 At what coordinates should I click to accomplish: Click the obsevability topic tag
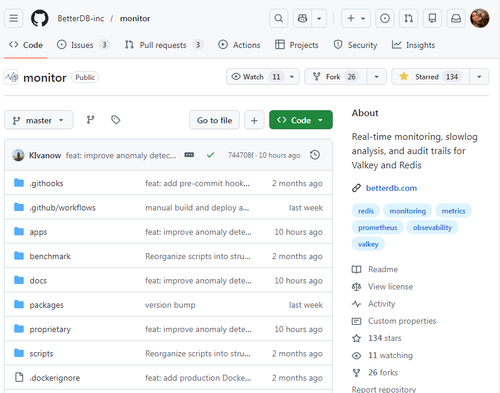(x=432, y=227)
